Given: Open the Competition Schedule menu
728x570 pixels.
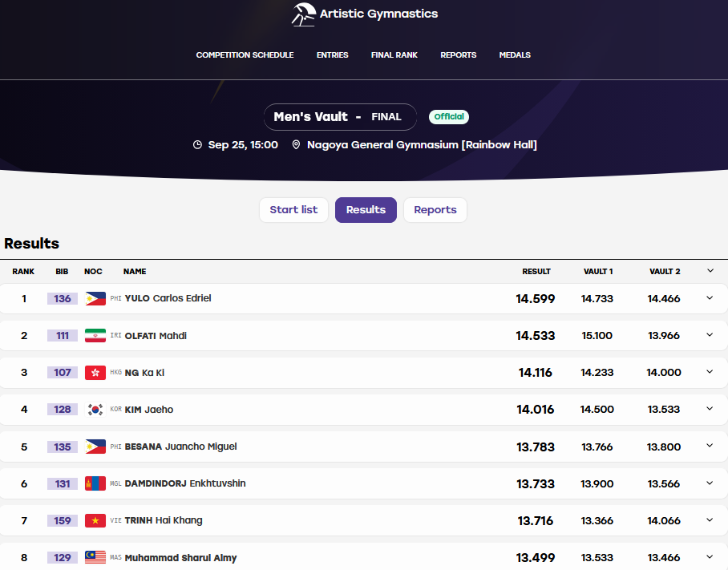Looking at the screenshot, I should [245, 55].
